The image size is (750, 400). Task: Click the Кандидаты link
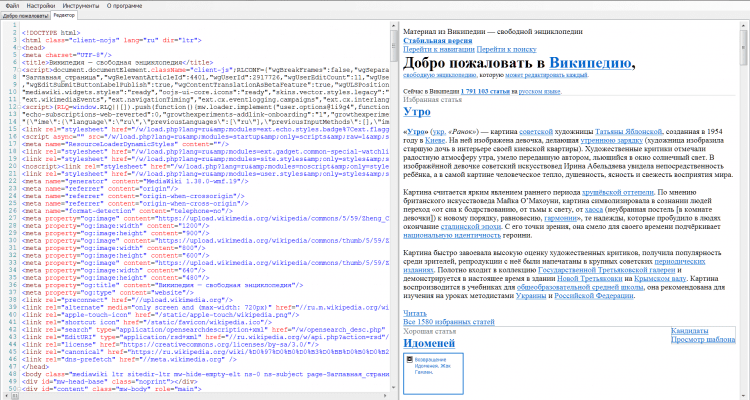pyautogui.click(x=689, y=331)
